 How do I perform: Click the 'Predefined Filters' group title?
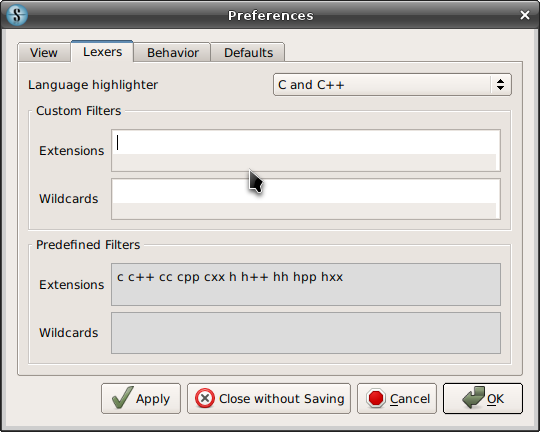pos(88,245)
